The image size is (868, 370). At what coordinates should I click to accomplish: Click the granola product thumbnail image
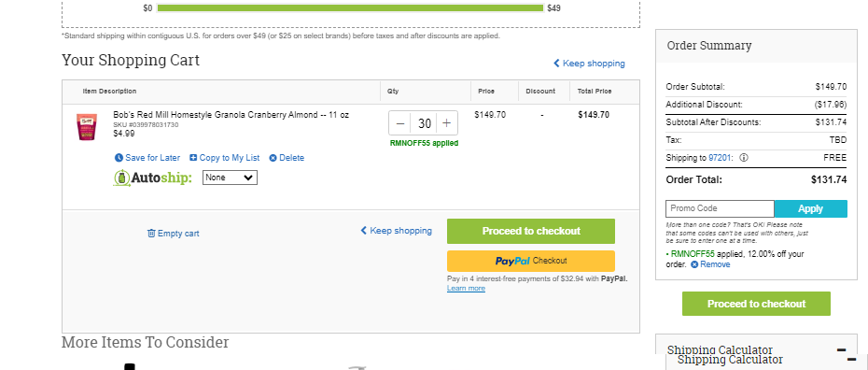87,127
